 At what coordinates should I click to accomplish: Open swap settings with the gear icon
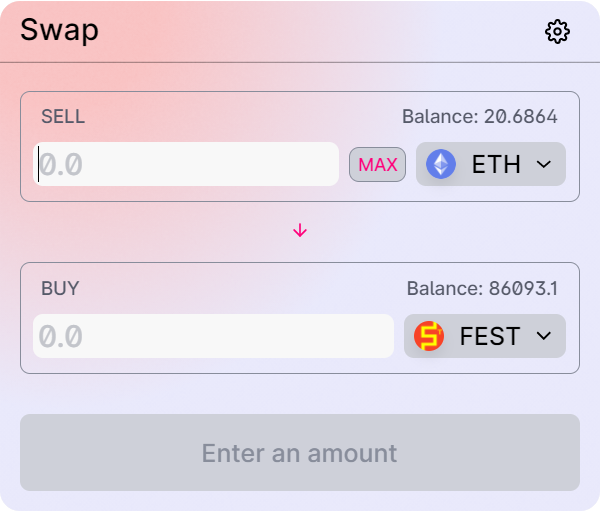(557, 31)
